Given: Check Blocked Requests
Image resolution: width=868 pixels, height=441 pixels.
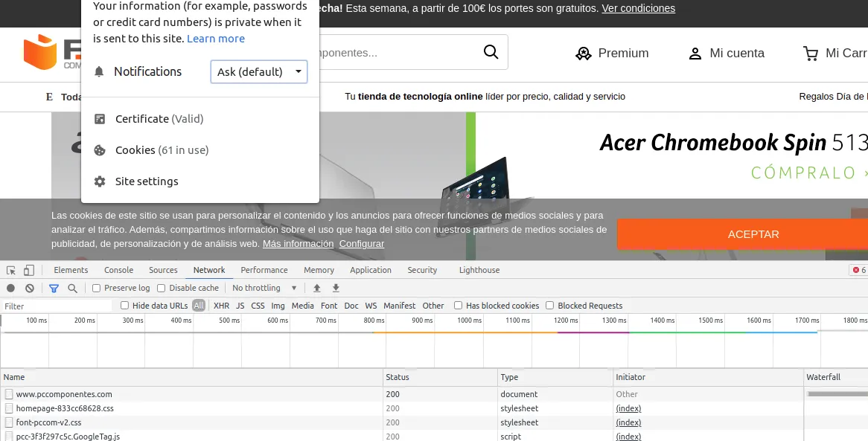Looking at the screenshot, I should point(549,306).
